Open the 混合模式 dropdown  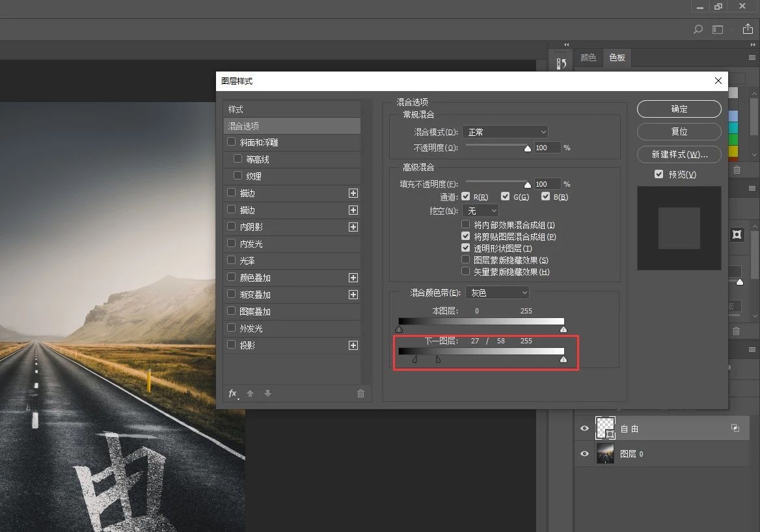tap(506, 132)
